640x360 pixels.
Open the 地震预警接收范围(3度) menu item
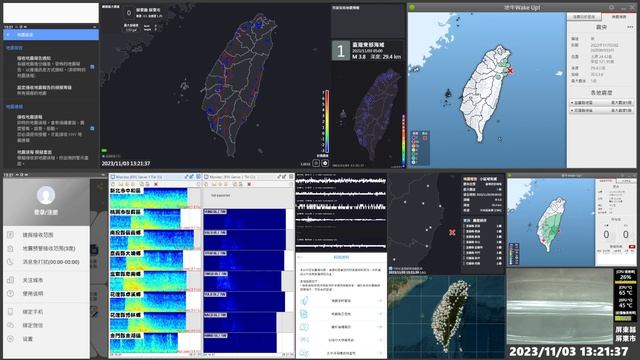coord(47,248)
